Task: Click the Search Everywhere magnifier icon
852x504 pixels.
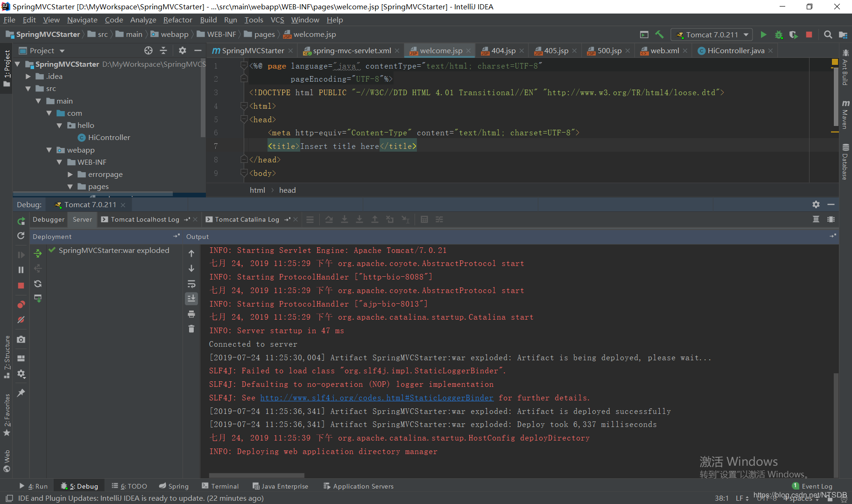Action: tap(828, 35)
